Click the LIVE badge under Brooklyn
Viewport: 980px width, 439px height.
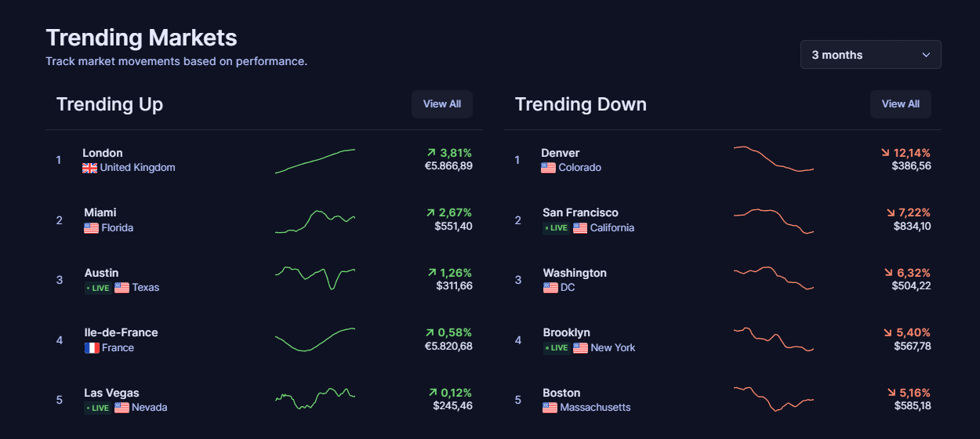click(x=557, y=348)
